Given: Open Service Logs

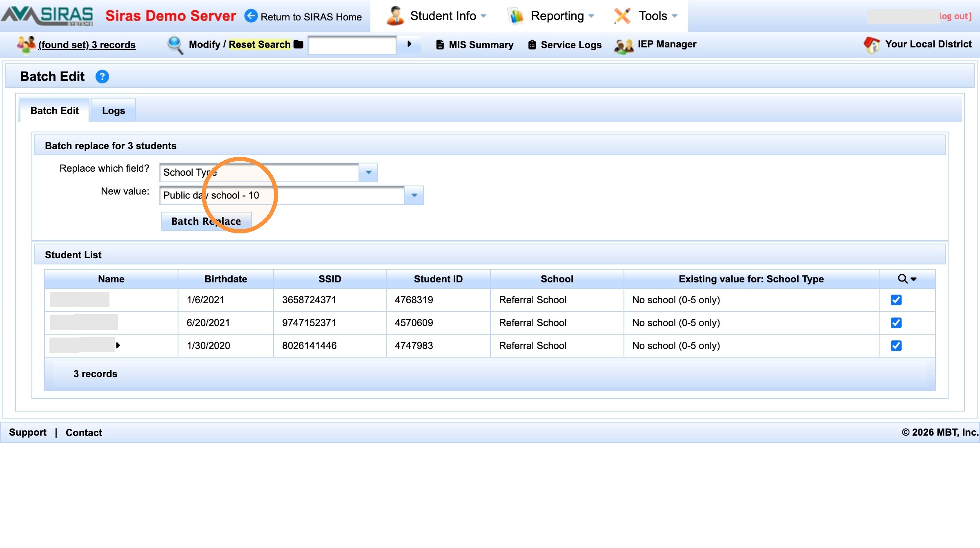Looking at the screenshot, I should tap(571, 45).
